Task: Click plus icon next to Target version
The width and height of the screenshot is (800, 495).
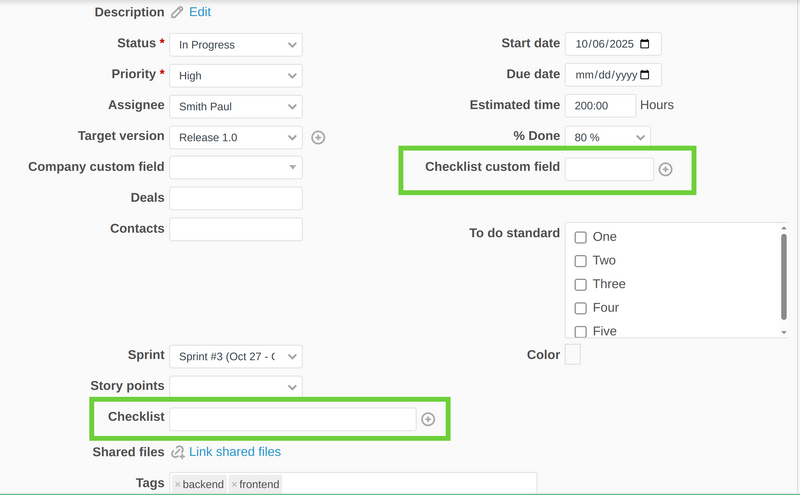Action: 319,137
